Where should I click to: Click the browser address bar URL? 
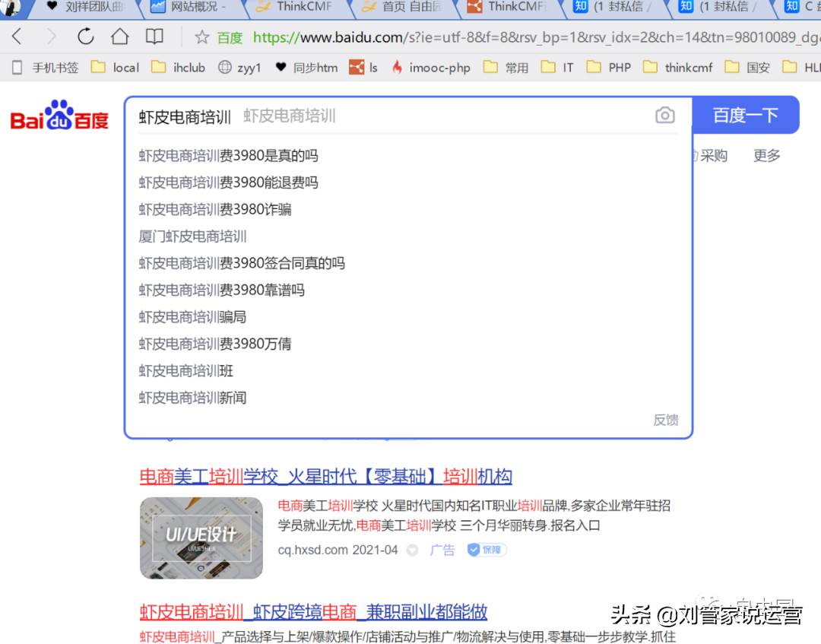tap(536, 37)
